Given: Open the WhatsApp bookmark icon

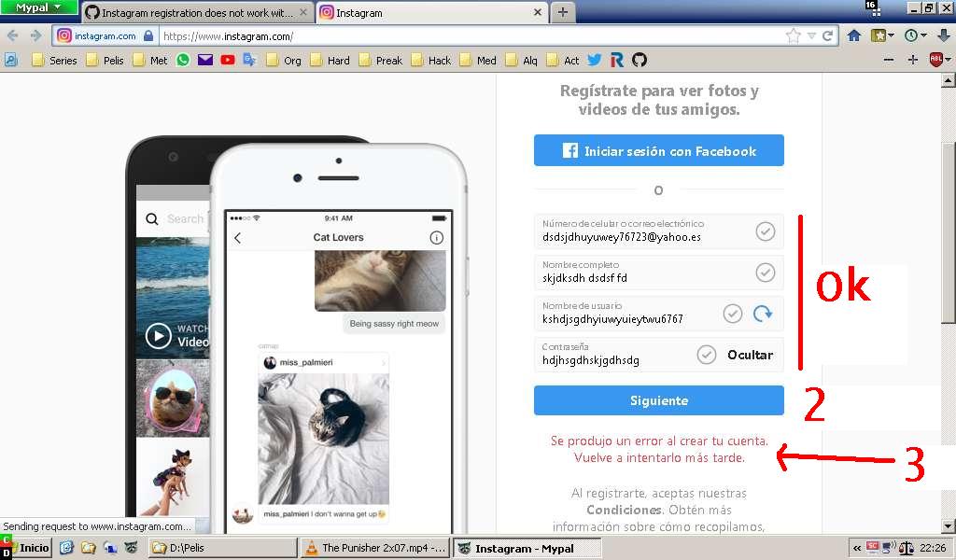Looking at the screenshot, I should pos(183,60).
